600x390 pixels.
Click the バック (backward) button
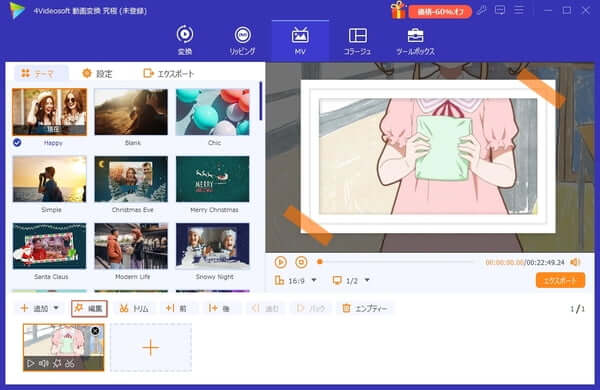coord(310,308)
